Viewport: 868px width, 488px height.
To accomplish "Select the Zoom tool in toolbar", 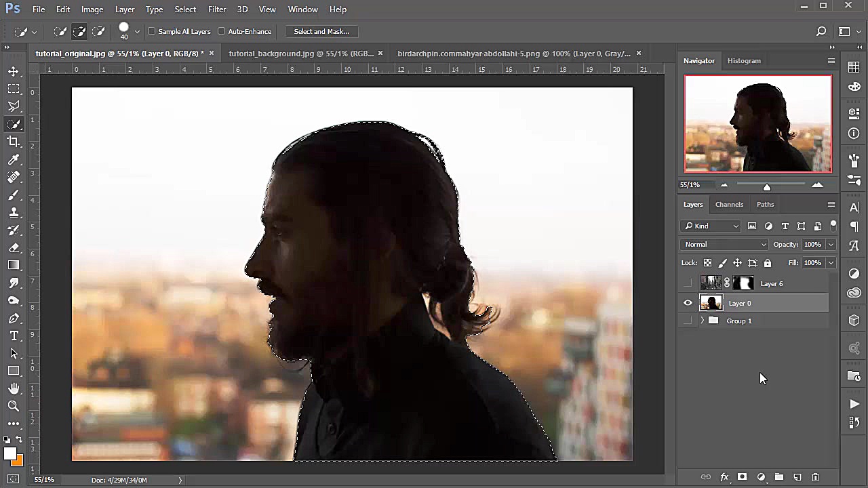I will click(x=14, y=406).
